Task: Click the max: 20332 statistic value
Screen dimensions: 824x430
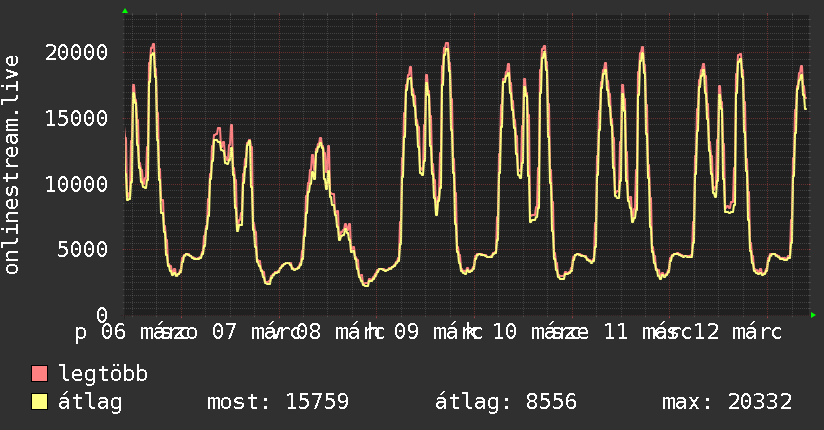Action: [x=727, y=402]
